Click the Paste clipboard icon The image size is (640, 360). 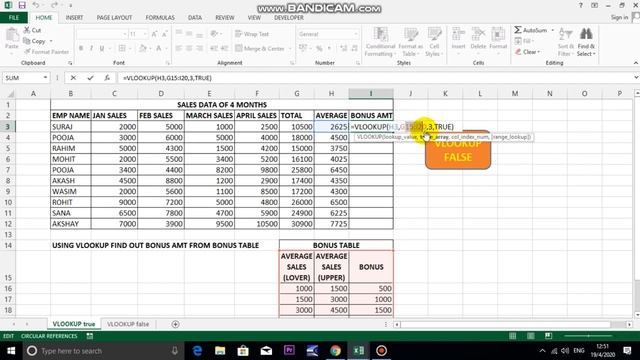pos(12,35)
